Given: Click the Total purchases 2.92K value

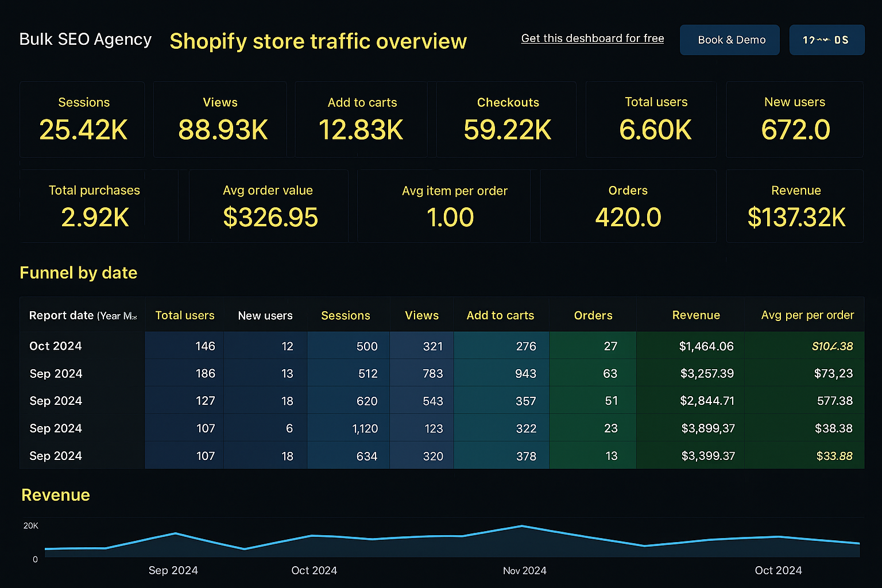Looking at the screenshot, I should tap(95, 217).
